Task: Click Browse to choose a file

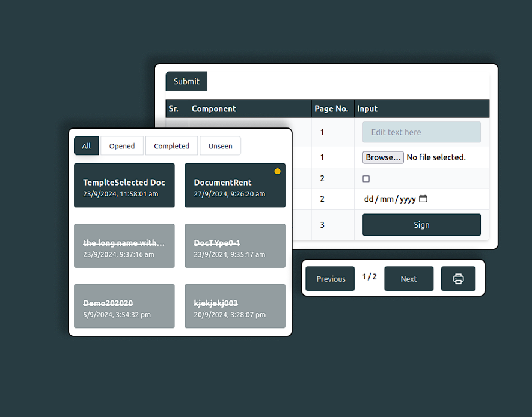Action: coord(383,157)
